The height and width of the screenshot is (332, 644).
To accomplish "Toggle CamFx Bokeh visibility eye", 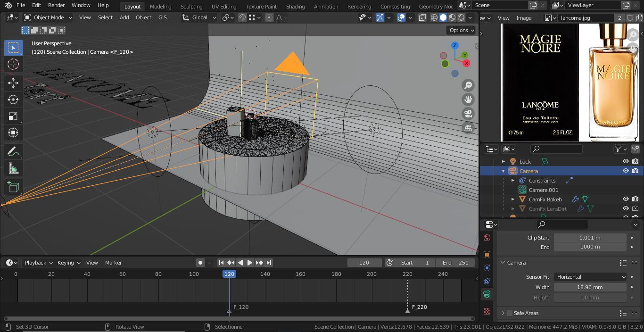I will [x=626, y=199].
